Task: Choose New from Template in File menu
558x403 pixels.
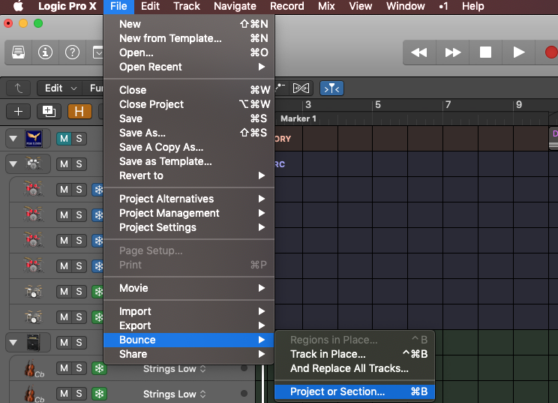Action: click(189, 38)
